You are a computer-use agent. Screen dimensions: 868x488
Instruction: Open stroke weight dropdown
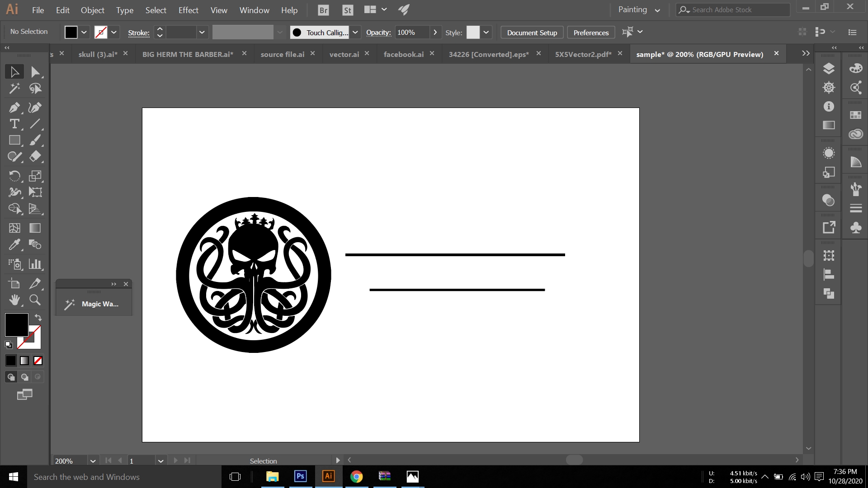pyautogui.click(x=202, y=32)
